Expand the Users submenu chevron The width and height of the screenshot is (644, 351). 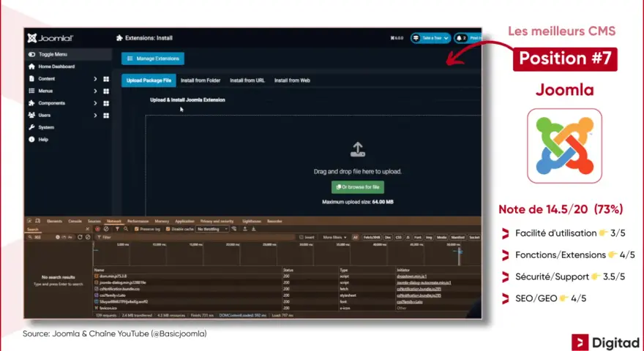pyautogui.click(x=95, y=116)
